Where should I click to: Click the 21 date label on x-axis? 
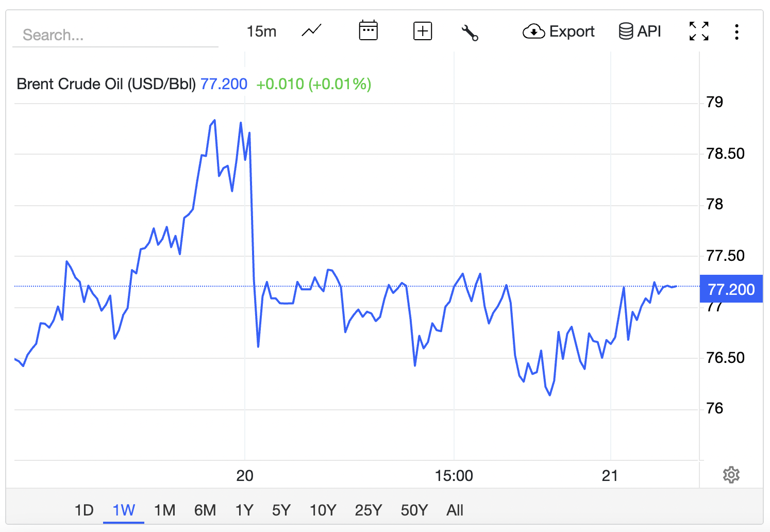[x=610, y=475]
